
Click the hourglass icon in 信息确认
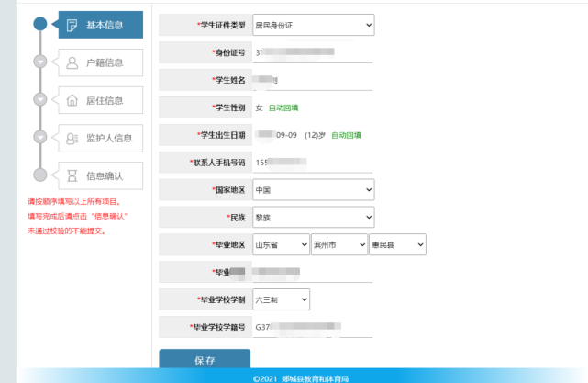coord(72,175)
